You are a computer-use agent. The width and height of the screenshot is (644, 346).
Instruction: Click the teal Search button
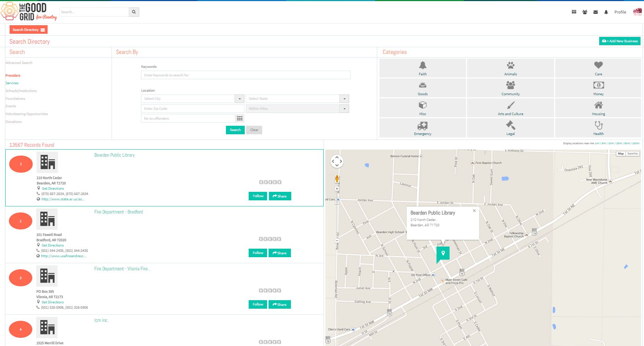tap(235, 130)
